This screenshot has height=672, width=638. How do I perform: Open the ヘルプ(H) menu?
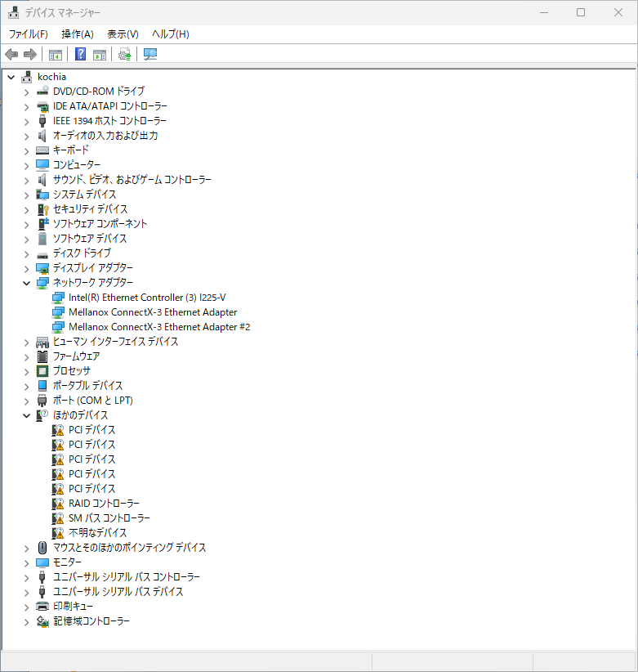pos(171,34)
